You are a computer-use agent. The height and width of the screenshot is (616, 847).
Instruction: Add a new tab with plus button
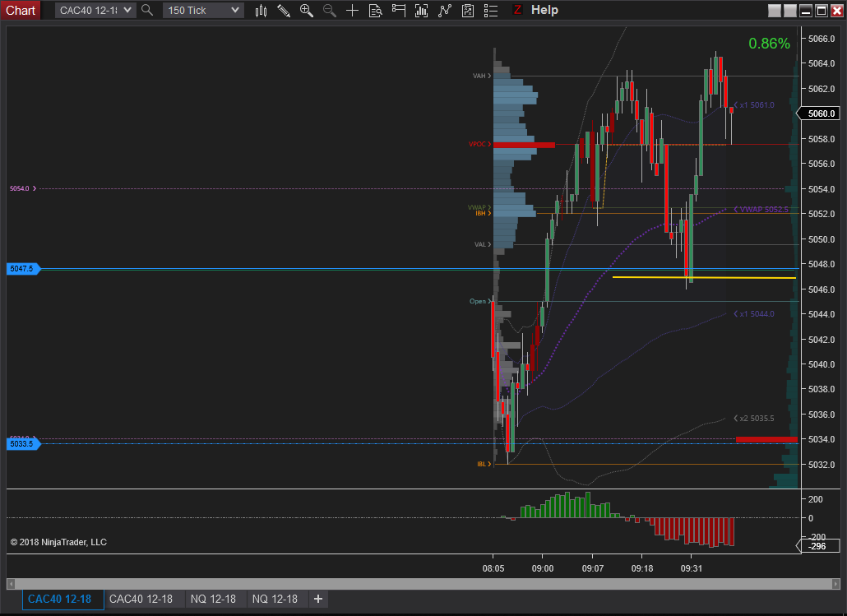318,599
